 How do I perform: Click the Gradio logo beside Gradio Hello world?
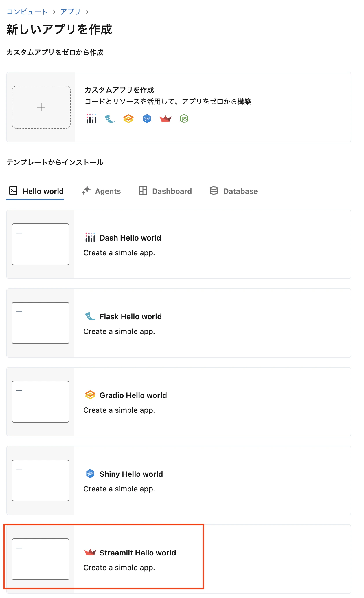[90, 395]
